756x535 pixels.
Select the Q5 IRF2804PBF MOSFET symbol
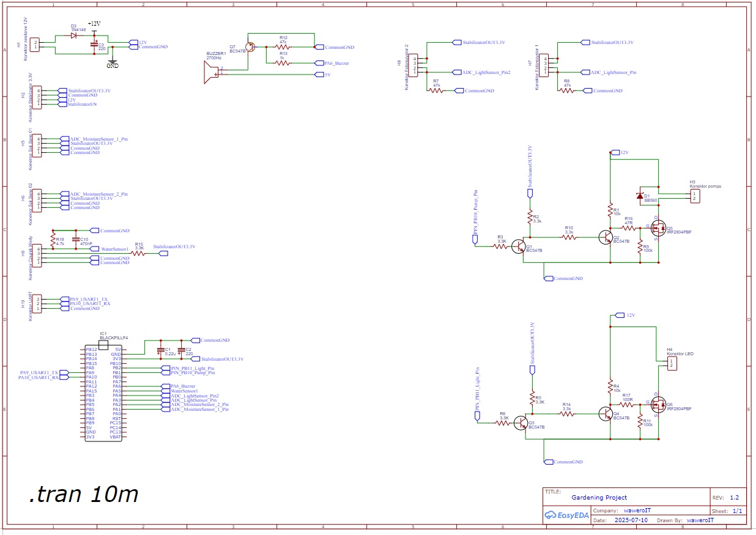click(x=657, y=228)
